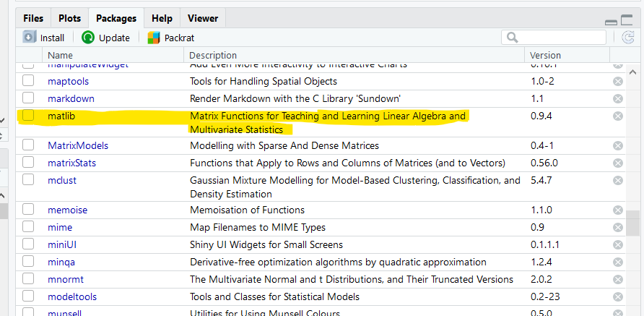644x316 pixels.
Task: Maximize the Packages pane
Action: pos(627,21)
